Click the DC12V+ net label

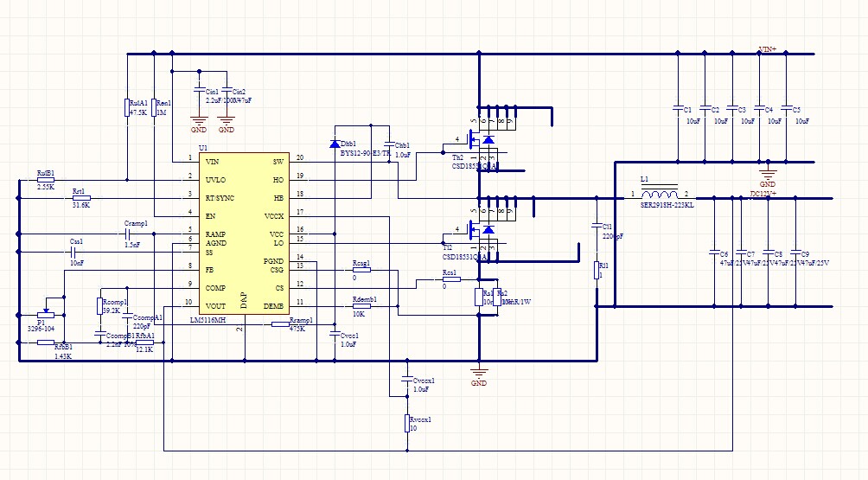tap(763, 194)
